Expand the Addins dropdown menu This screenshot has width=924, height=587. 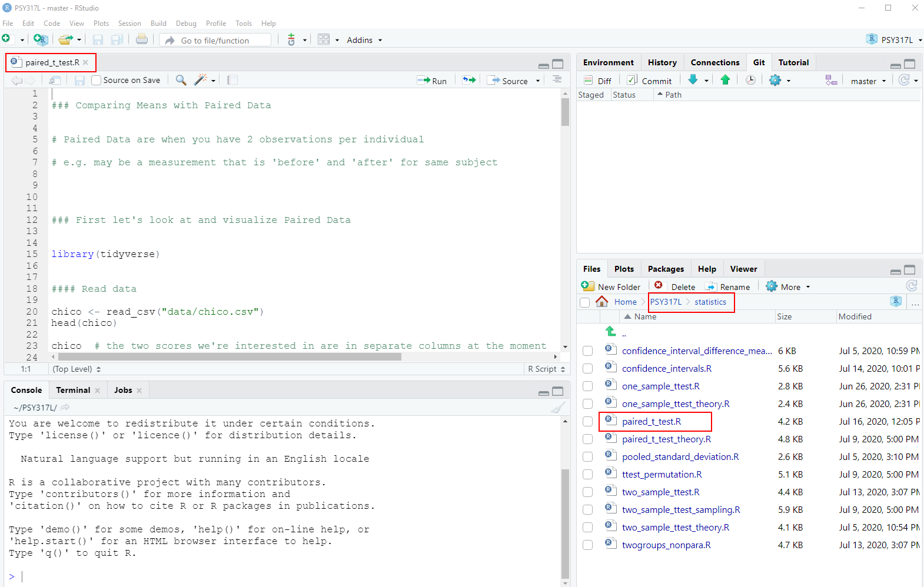click(x=364, y=40)
